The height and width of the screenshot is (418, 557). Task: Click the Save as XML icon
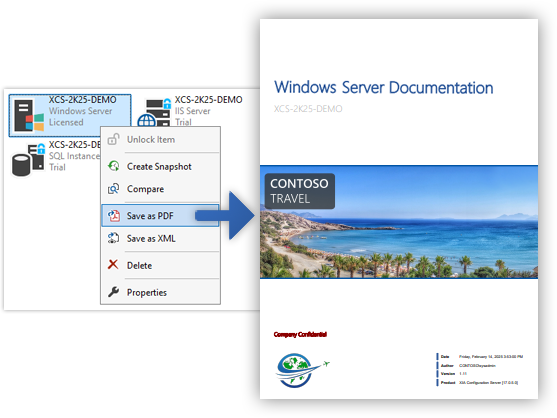pyautogui.click(x=113, y=238)
